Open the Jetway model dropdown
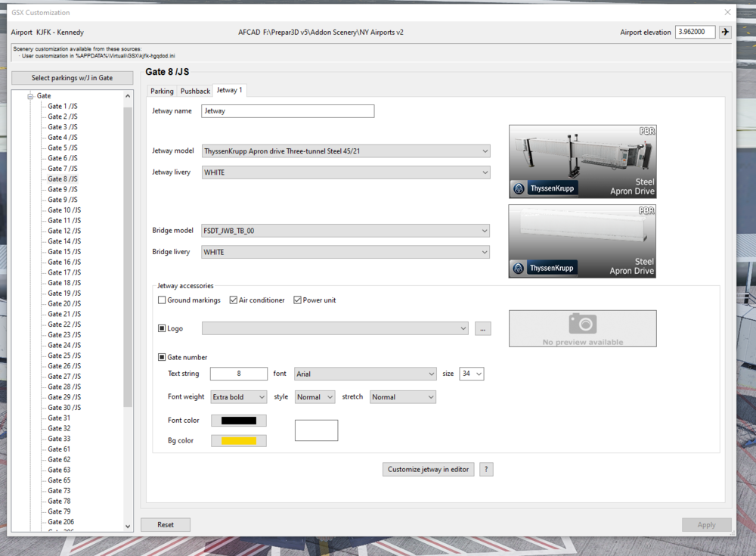 [x=345, y=151]
